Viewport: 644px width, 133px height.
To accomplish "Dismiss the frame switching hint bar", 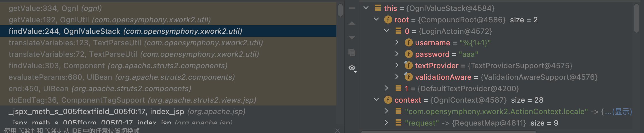I will click(338, 130).
